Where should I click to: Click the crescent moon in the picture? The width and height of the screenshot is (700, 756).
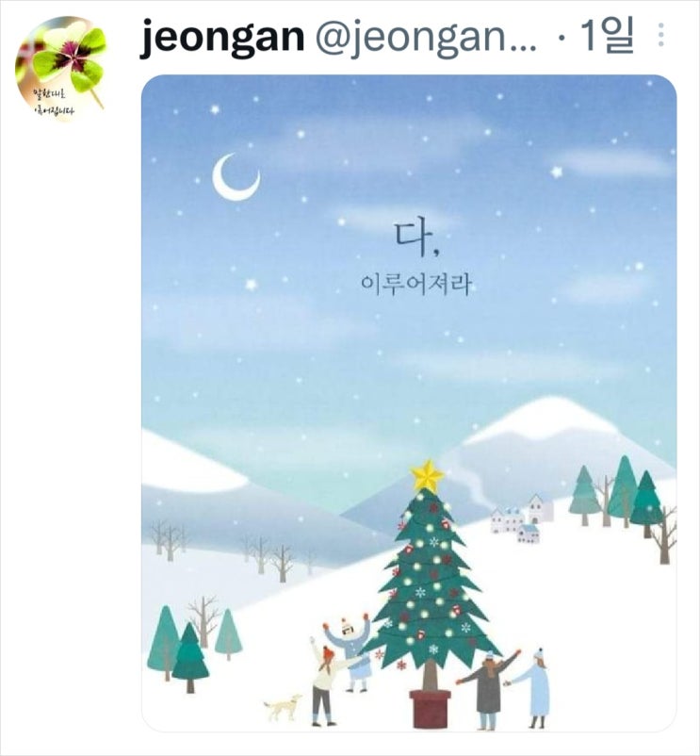[236, 177]
